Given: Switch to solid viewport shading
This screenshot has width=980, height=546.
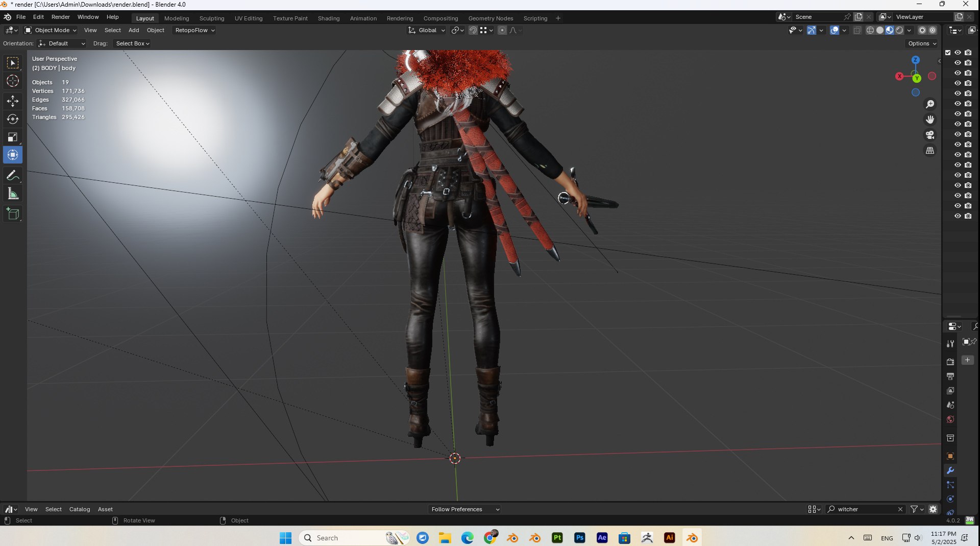Looking at the screenshot, I should [x=880, y=30].
